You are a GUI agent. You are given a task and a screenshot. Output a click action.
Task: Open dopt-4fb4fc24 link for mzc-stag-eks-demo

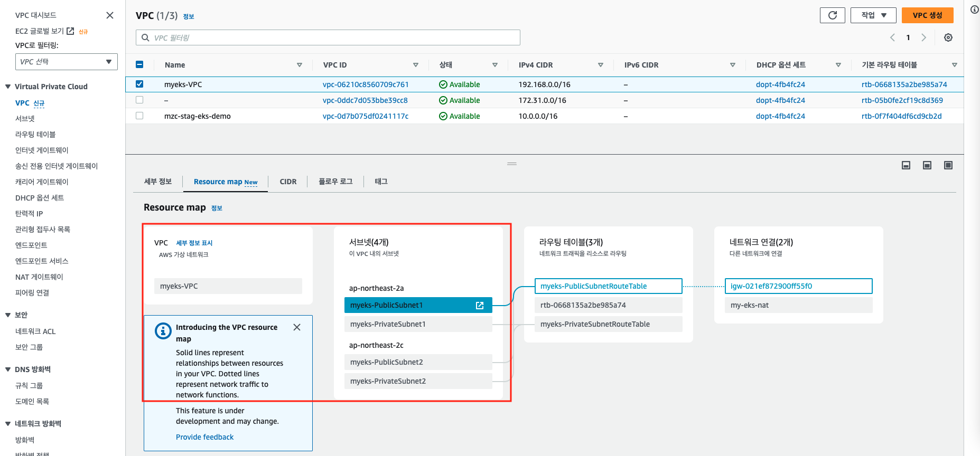point(780,116)
